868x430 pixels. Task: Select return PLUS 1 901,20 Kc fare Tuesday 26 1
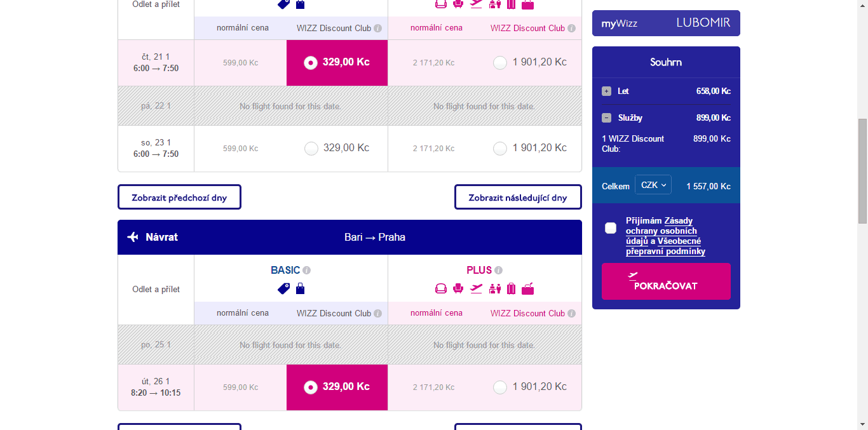(x=500, y=387)
